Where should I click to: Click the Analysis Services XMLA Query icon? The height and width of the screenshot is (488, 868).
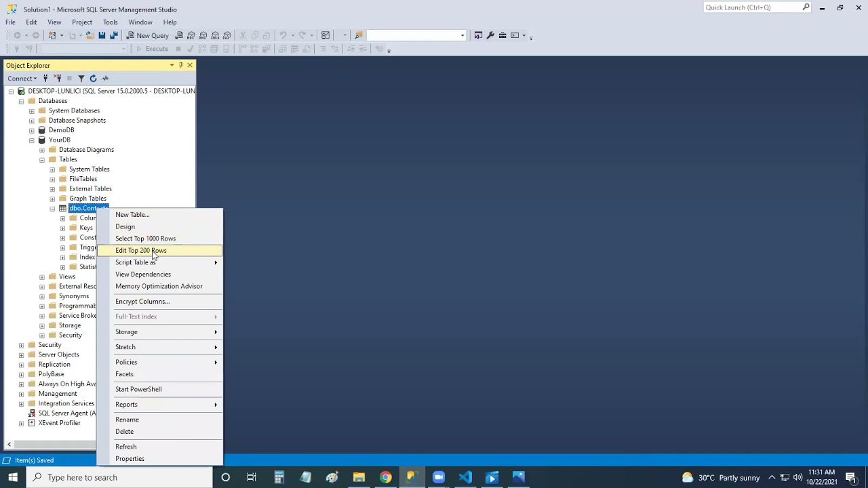point(215,35)
